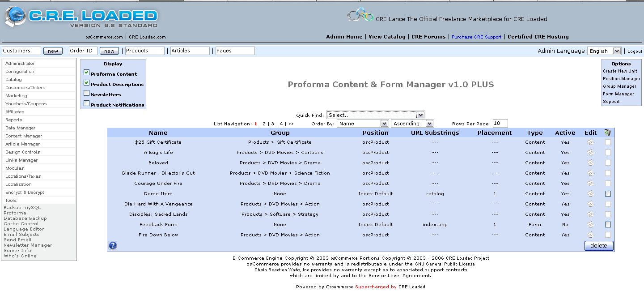The height and width of the screenshot is (291, 644).
Task: Open Purchase CRE Support link
Action: pos(477,37)
